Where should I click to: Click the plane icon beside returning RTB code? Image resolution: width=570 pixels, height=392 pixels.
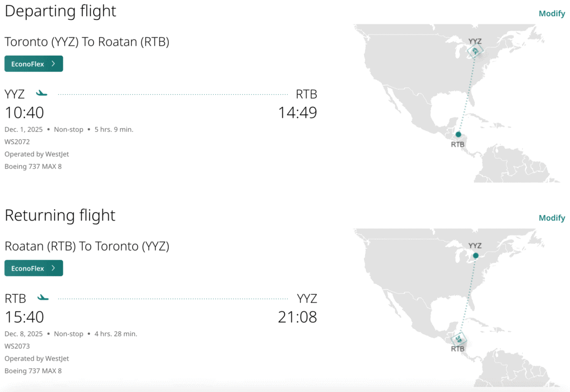point(43,298)
